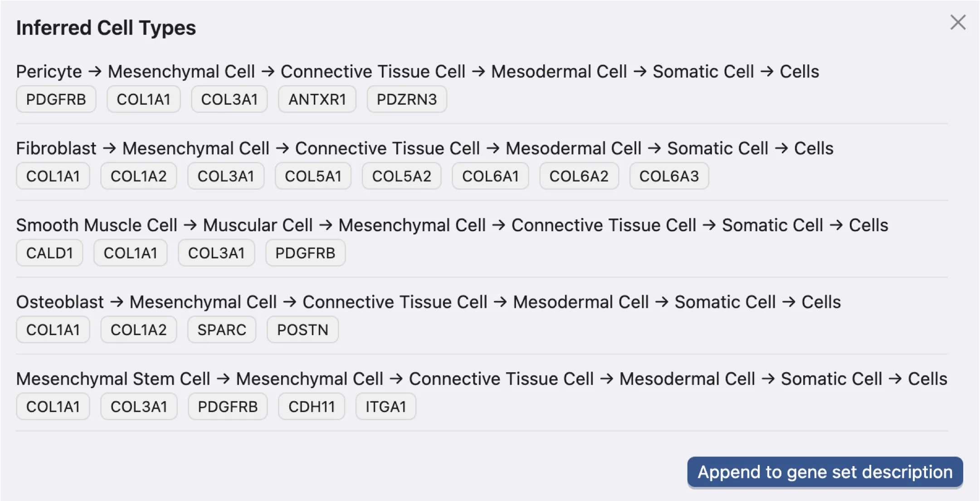Select the CALD1 chip under Smooth Muscle Cell
This screenshot has width=980, height=501.
[49, 253]
